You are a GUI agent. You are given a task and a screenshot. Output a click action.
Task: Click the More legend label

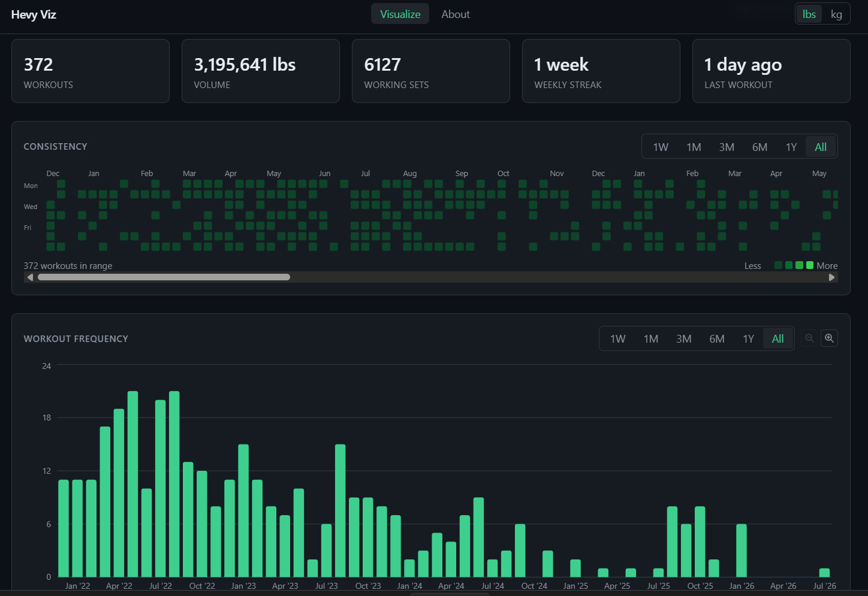point(827,266)
